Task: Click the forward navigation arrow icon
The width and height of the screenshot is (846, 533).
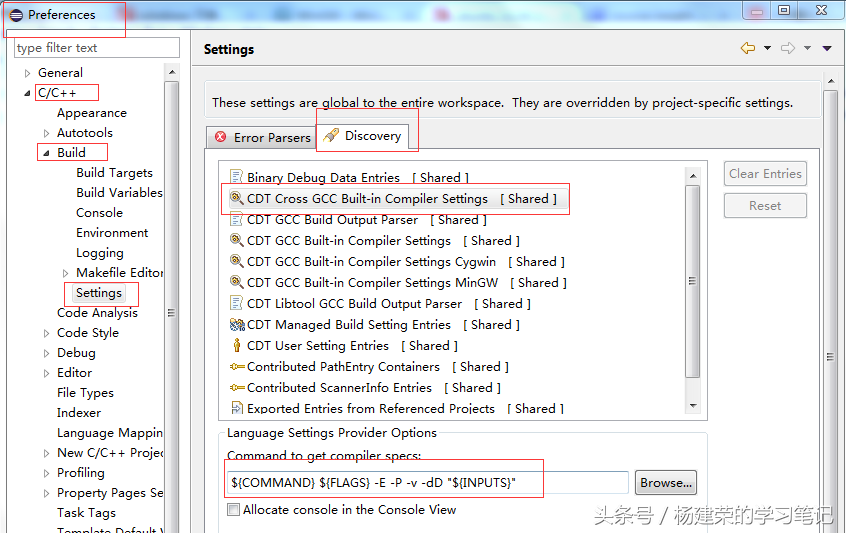Action: (x=788, y=48)
